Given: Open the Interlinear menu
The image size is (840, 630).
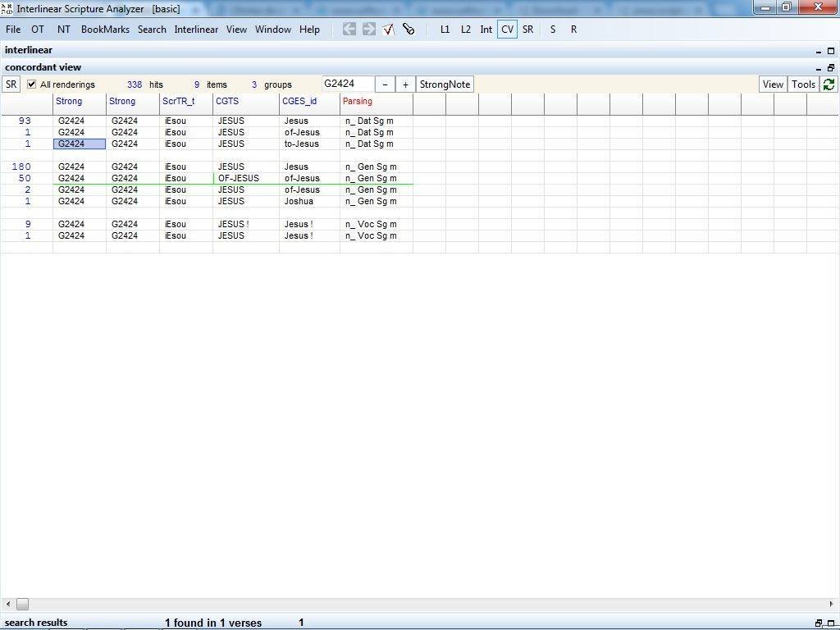Looking at the screenshot, I should point(196,29).
